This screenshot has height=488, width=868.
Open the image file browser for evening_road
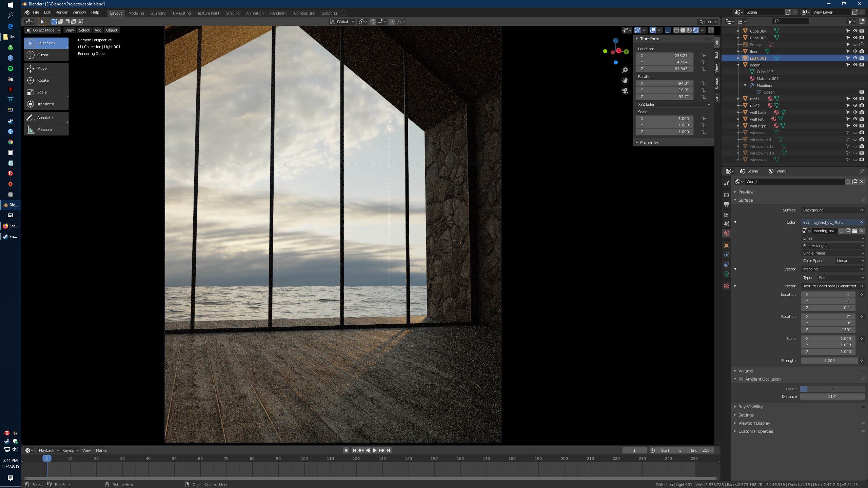855,231
